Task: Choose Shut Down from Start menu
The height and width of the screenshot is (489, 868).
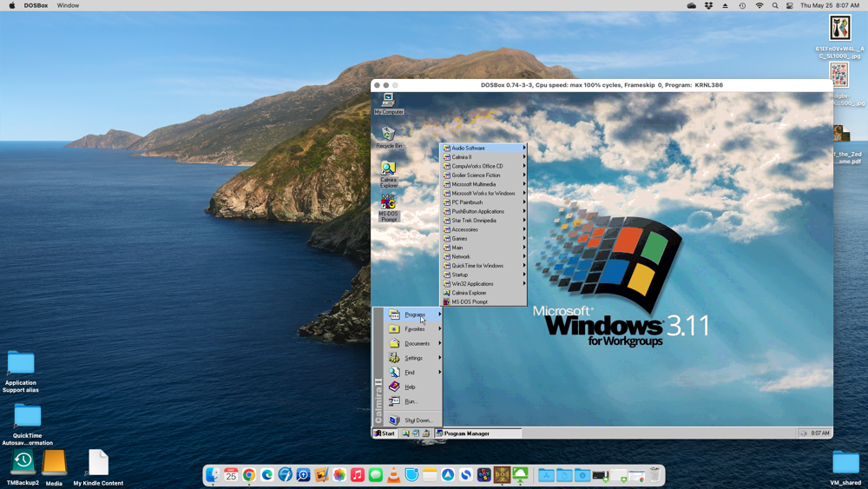Action: pos(418,420)
